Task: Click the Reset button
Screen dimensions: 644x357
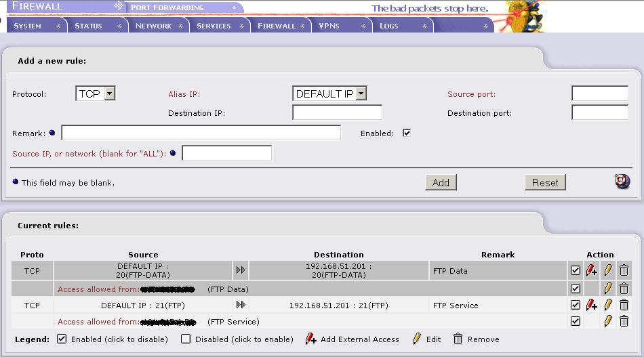Action: point(545,182)
